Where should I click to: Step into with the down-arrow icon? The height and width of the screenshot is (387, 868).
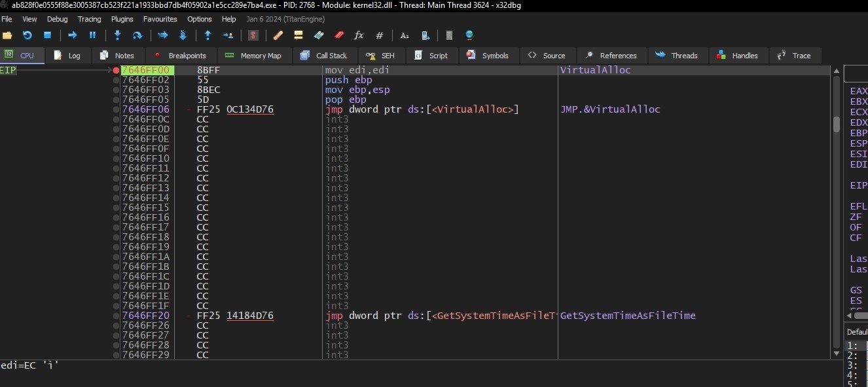tap(117, 35)
